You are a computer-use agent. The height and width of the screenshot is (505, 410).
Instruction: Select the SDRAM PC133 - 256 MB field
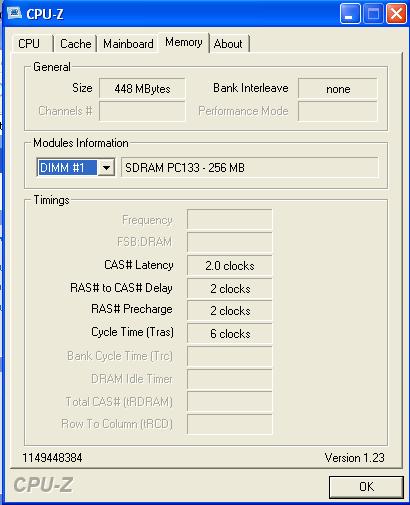pos(250,167)
